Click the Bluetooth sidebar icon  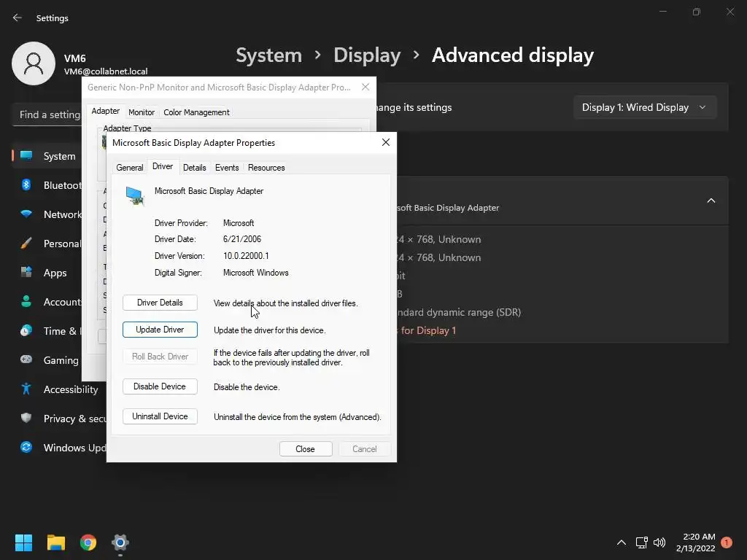tap(26, 184)
